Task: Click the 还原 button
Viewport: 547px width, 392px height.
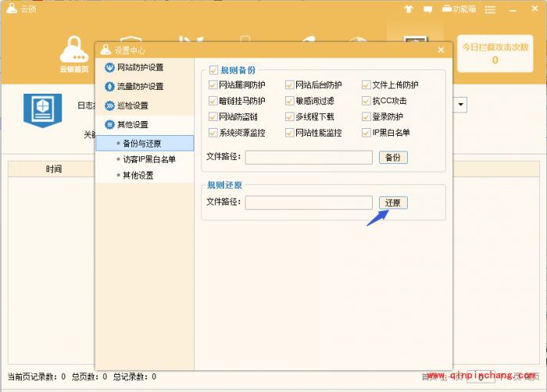Action: pyautogui.click(x=393, y=202)
